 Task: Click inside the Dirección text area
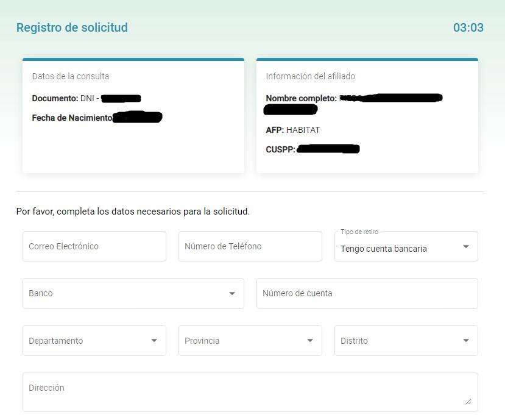click(250, 391)
